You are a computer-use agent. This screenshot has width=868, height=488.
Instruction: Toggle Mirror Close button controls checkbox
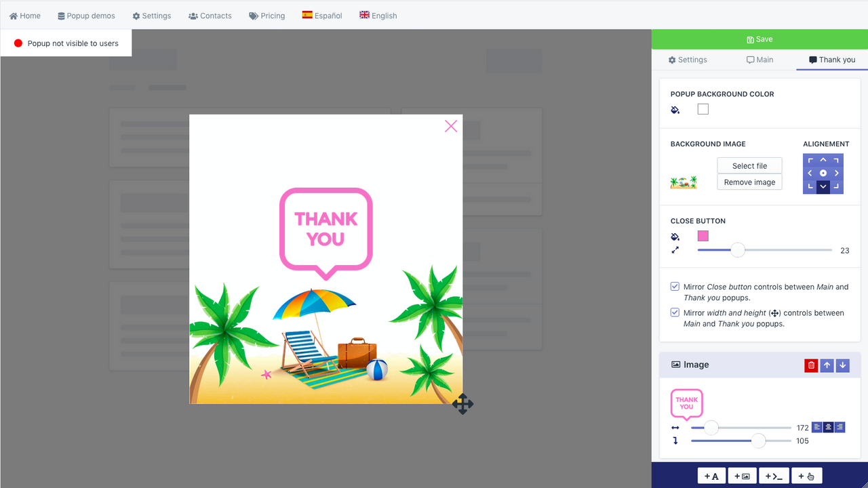[674, 286]
